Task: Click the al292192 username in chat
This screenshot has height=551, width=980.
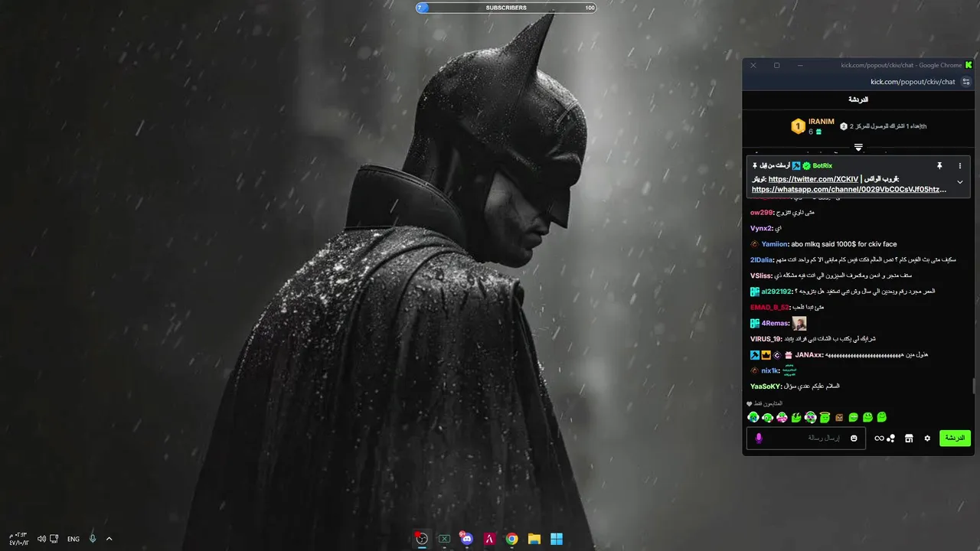Action: tap(778, 292)
